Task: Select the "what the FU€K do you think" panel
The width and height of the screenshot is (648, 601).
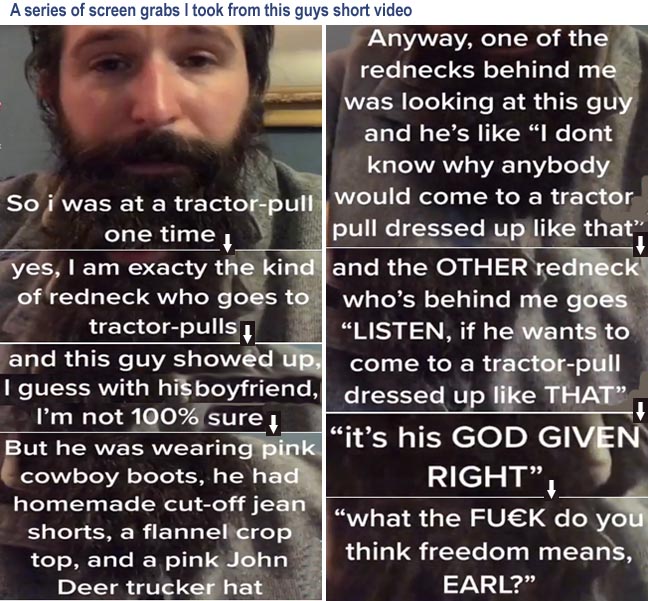Action: (487, 549)
